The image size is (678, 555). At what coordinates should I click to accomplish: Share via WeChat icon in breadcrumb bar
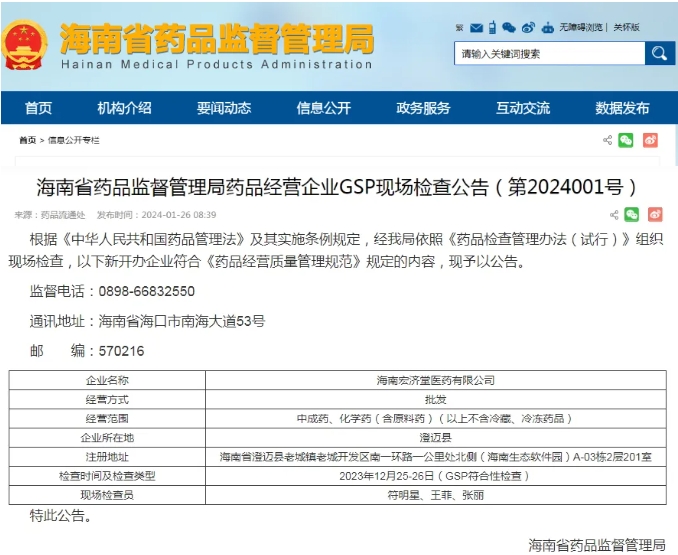[x=627, y=140]
